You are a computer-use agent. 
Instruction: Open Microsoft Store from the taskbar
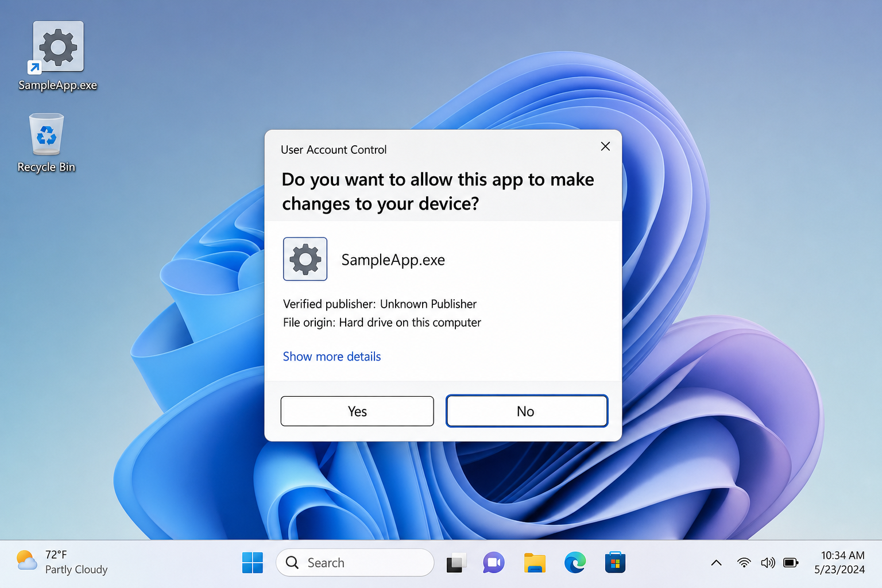pyautogui.click(x=615, y=563)
